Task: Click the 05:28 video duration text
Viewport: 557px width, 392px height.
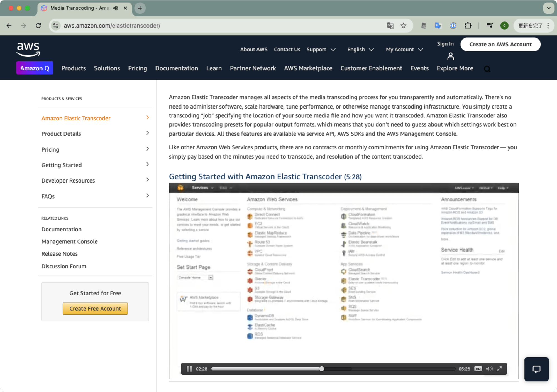Action: coord(464,369)
